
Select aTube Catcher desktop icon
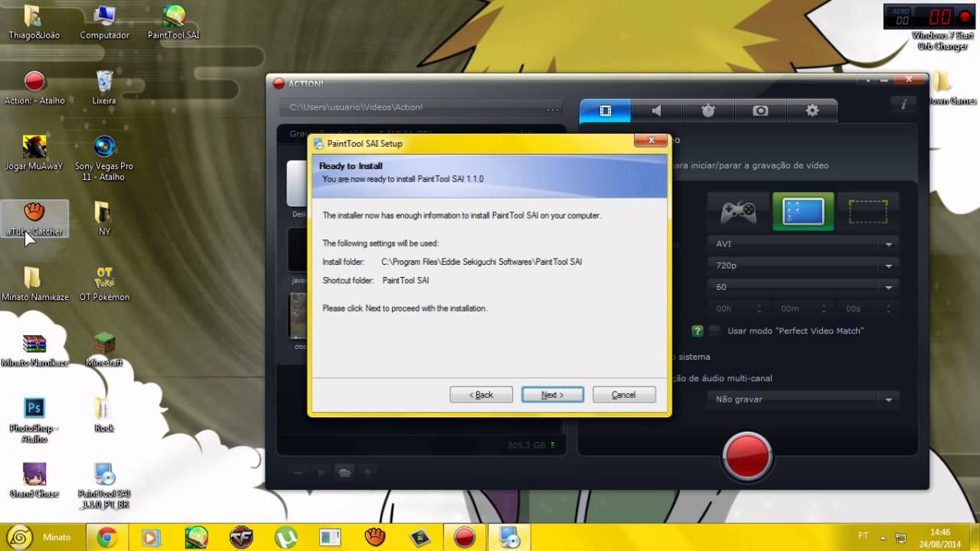click(34, 219)
